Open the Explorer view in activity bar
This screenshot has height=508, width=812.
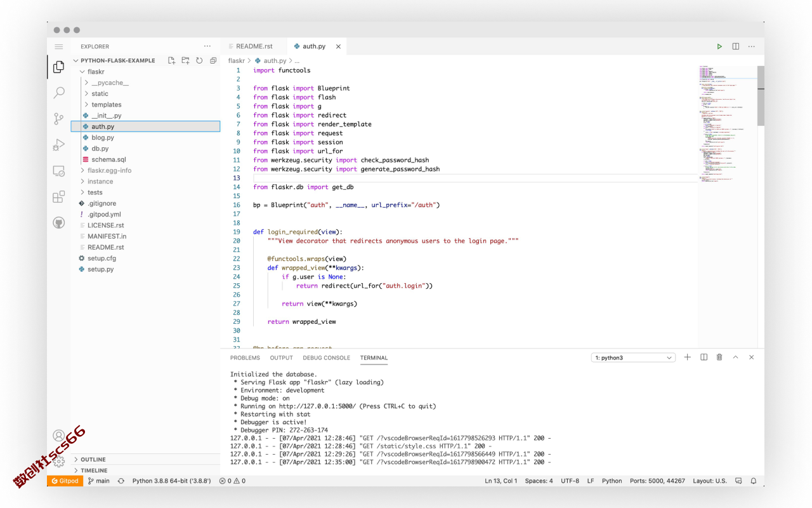59,67
